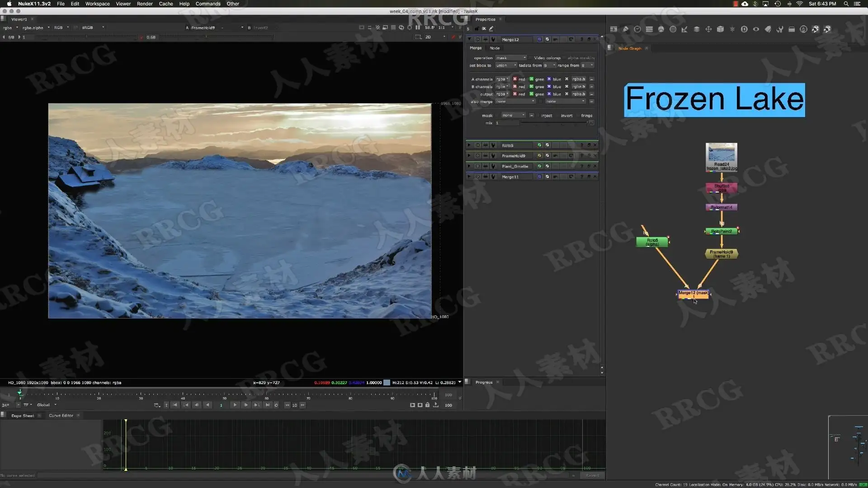Open the Time nodes clock icon
Image resolution: width=868 pixels, height=488 pixels.
637,29
